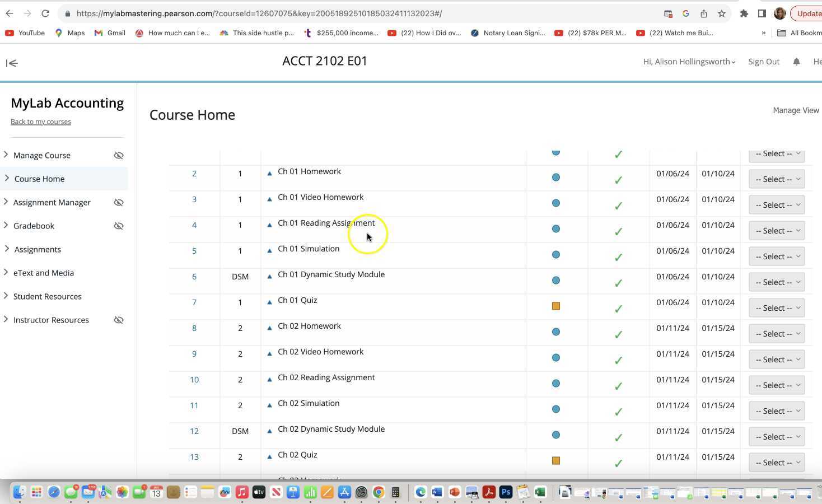Image resolution: width=822 pixels, height=504 pixels.
Task: Launch Excel from the Dock
Action: [x=540, y=492]
